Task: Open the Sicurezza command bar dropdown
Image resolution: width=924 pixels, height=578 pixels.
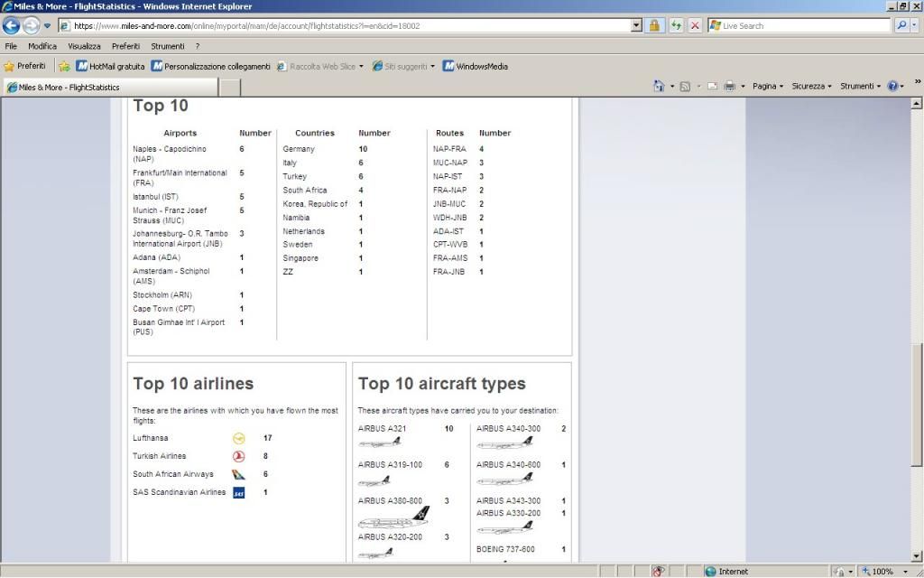Action: [x=811, y=86]
